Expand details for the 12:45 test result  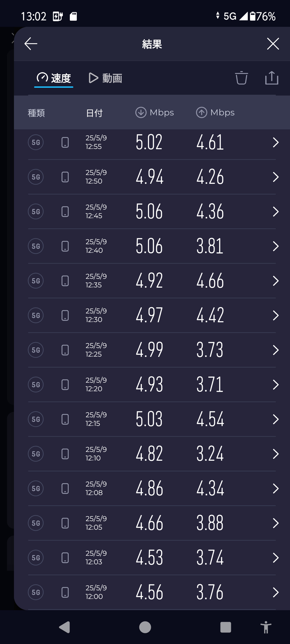click(275, 212)
